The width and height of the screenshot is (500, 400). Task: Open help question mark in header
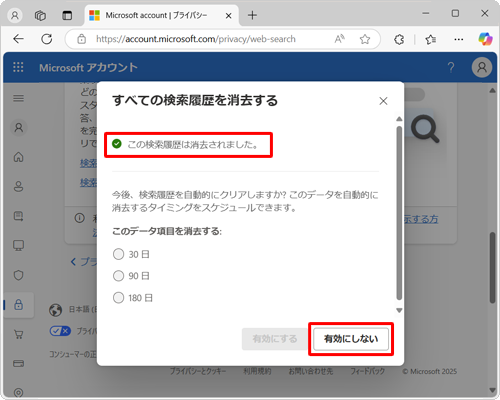coord(451,68)
